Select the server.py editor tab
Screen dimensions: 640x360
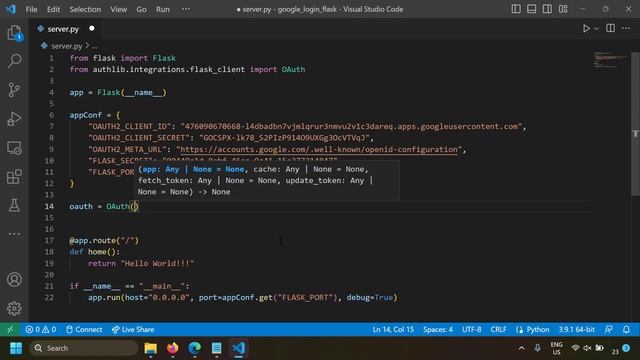point(63,29)
